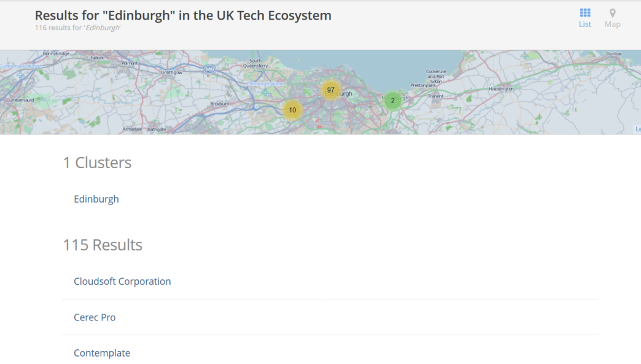Image resolution: width=641 pixels, height=364 pixels.
Task: Click the 1 Clusters heading
Action: click(96, 163)
